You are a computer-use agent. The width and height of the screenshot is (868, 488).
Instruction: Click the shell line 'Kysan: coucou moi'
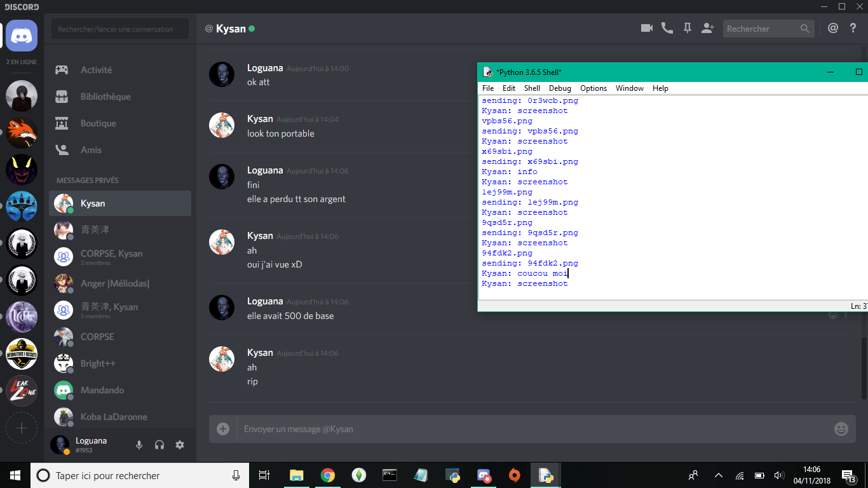coord(525,273)
